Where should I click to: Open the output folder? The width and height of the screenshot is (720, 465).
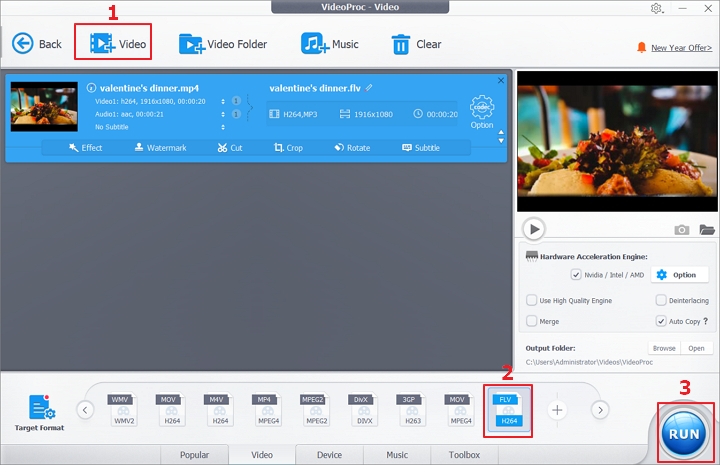pos(697,348)
